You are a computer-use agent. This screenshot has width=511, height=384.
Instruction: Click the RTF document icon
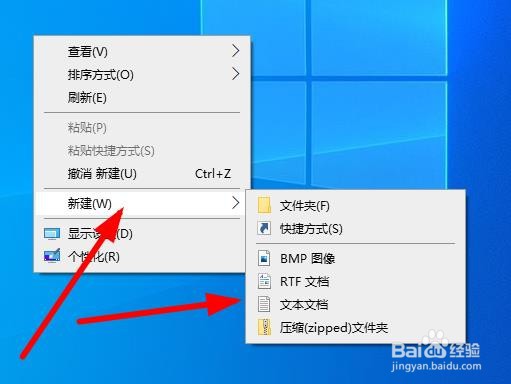point(264,281)
